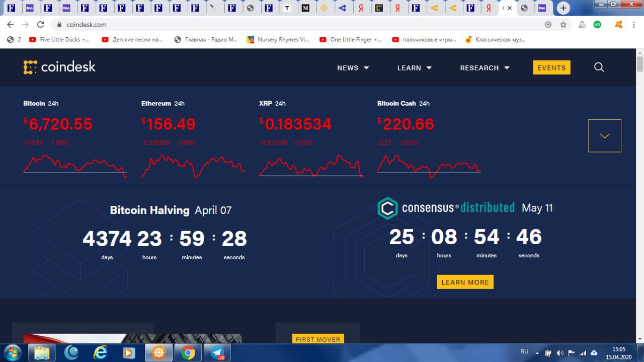Open Классическая муз bookmark
Screen dimensions: 644x362
[495, 39]
